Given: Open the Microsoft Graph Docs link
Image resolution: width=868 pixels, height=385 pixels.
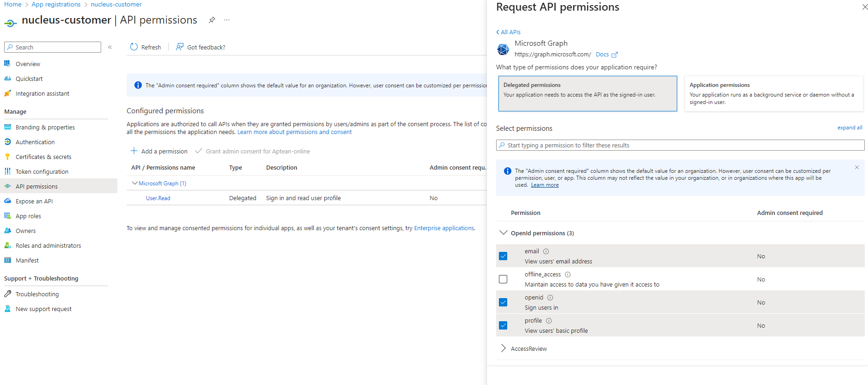Looking at the screenshot, I should coord(606,54).
